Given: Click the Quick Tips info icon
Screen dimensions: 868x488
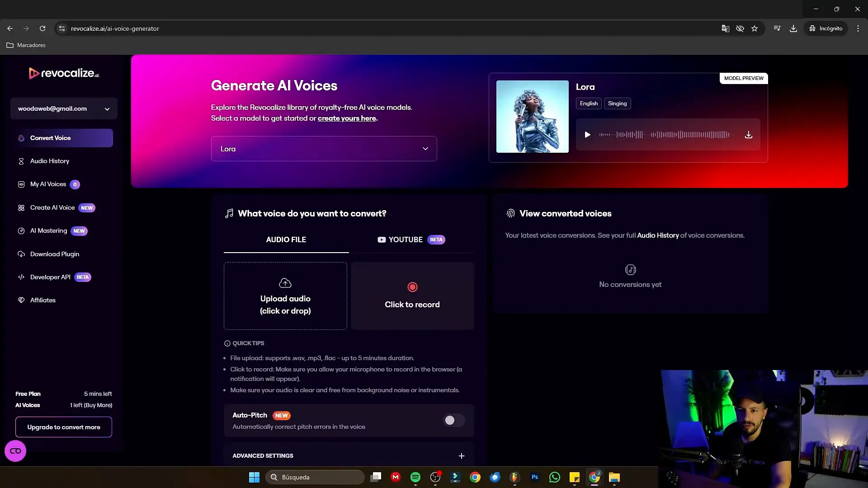Looking at the screenshot, I should (227, 343).
